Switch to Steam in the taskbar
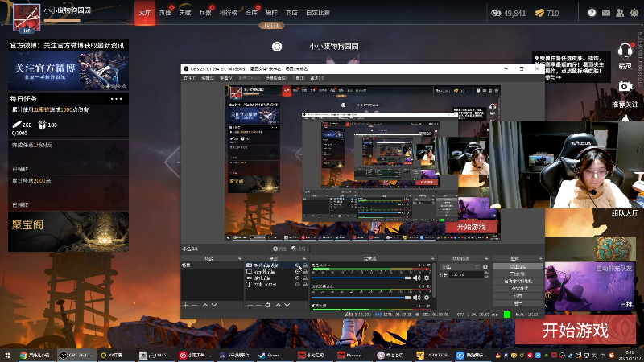Viewport: 644px width, 362px height. 269,355
